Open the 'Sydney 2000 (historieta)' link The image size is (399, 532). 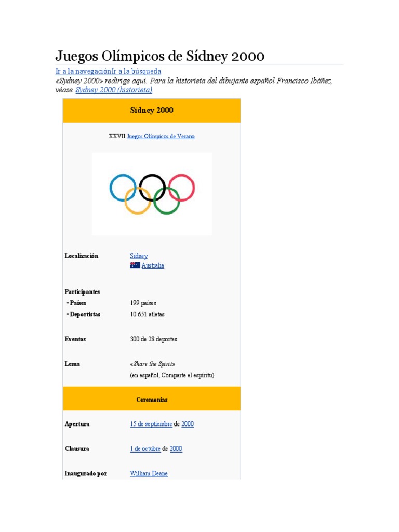pyautogui.click(x=114, y=90)
